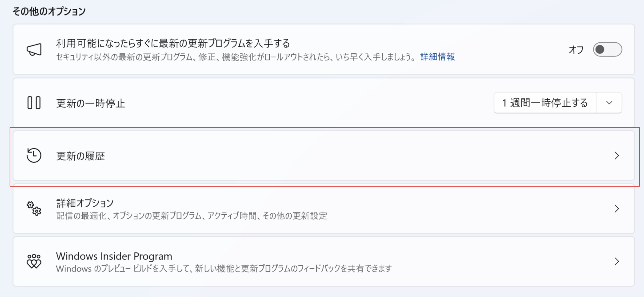The height and width of the screenshot is (297, 644).
Task: Click the gears icon for 詳細オプション
Action: [x=34, y=208]
